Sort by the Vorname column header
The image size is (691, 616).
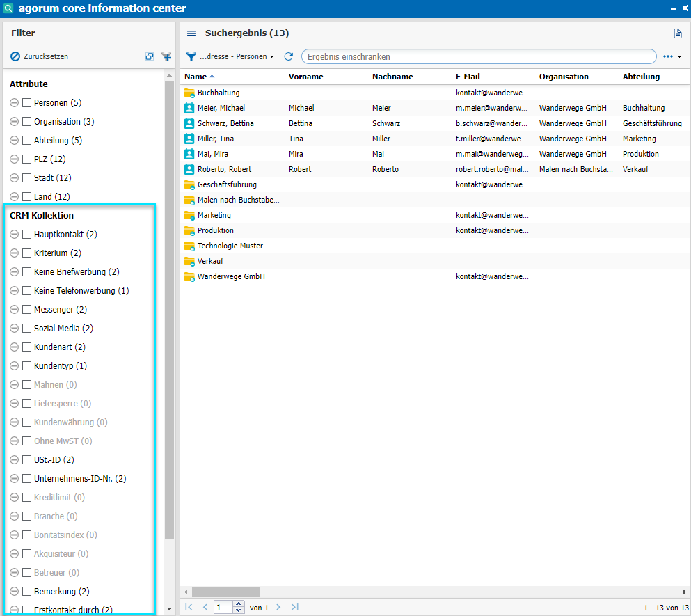(x=306, y=77)
